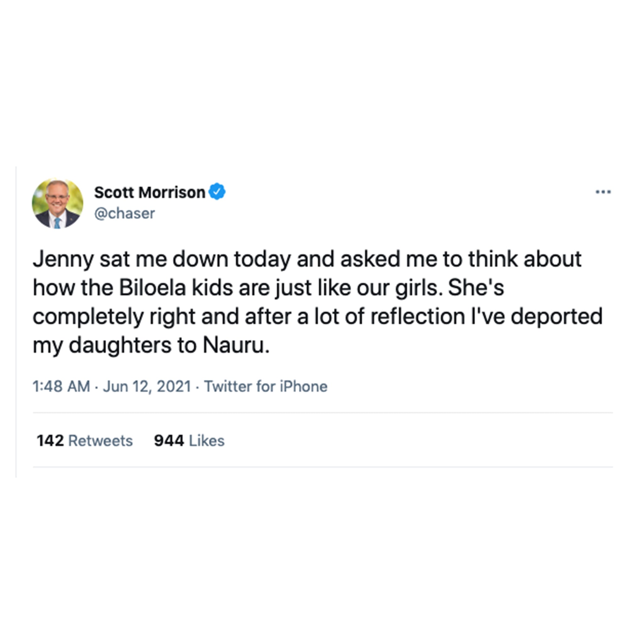Click the number 944 like count
This screenshot has height=644, width=644.
(169, 441)
